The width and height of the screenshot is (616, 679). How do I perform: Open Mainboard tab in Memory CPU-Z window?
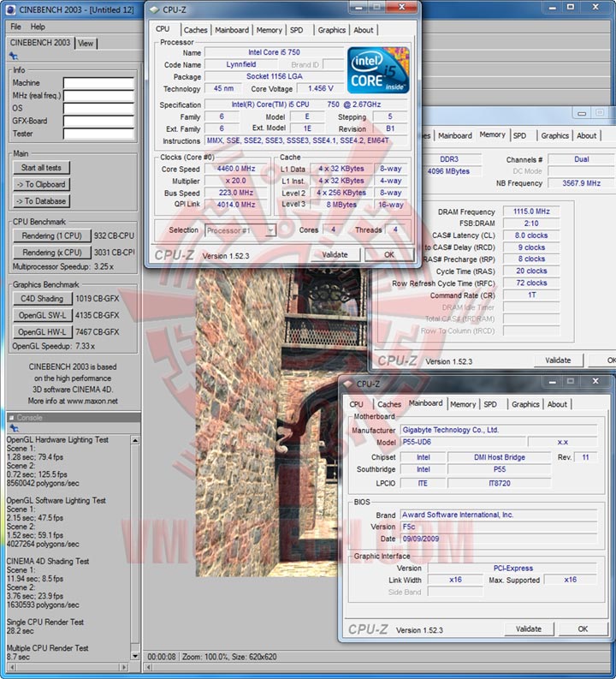(x=455, y=135)
